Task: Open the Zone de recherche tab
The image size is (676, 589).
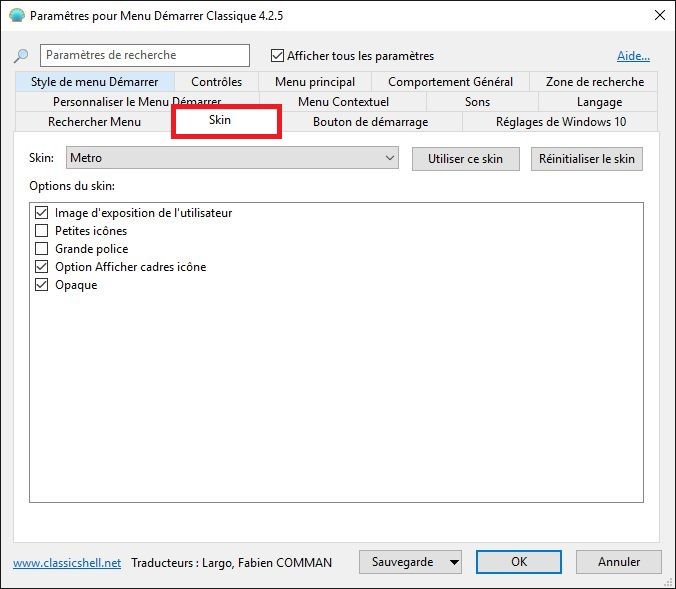Action: tap(595, 81)
